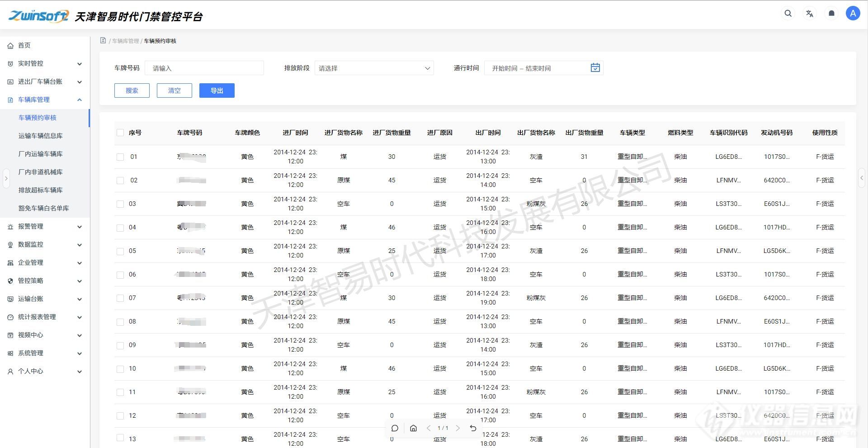Image resolution: width=868 pixels, height=448 pixels.
Task: Click the 统计报表管理 sidebar icon
Action: (10, 317)
